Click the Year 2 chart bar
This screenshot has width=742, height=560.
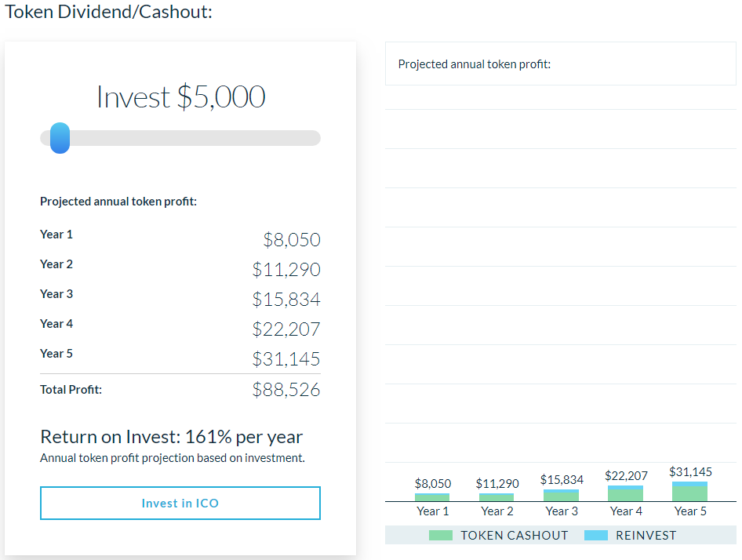click(x=496, y=497)
